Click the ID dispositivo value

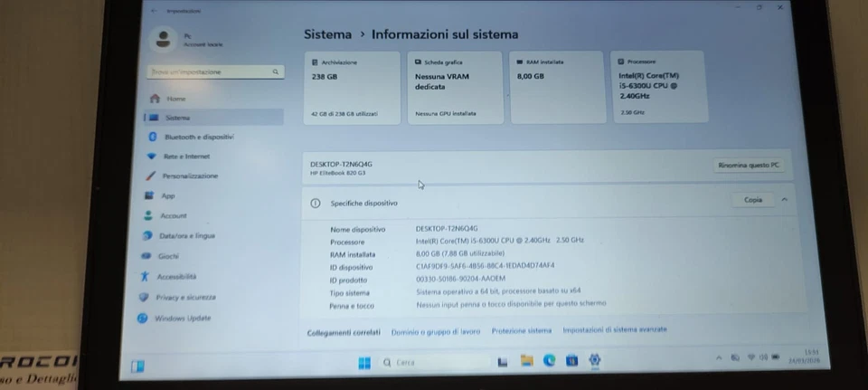(x=485, y=266)
